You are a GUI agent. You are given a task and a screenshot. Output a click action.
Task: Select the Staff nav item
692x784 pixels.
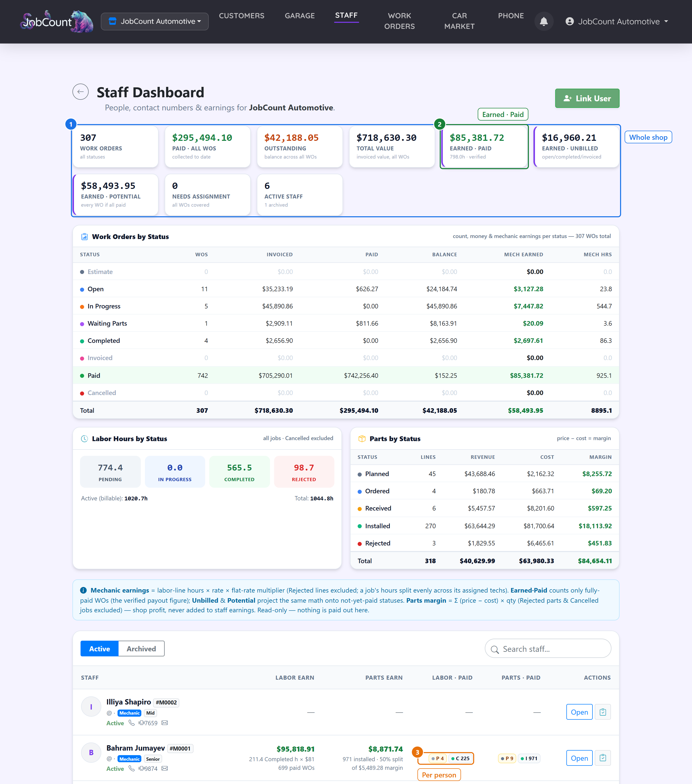pyautogui.click(x=347, y=15)
